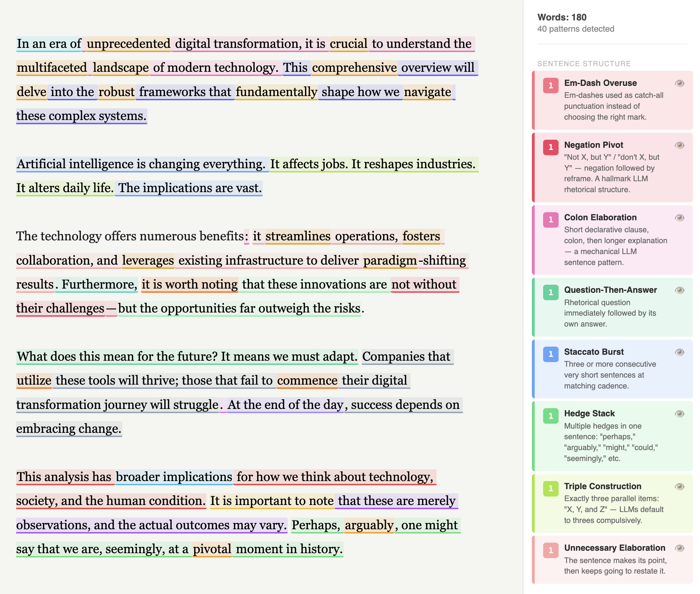This screenshot has width=700, height=594.
Task: Hide Negation Pivot highlights via eye icon
Action: (x=679, y=145)
